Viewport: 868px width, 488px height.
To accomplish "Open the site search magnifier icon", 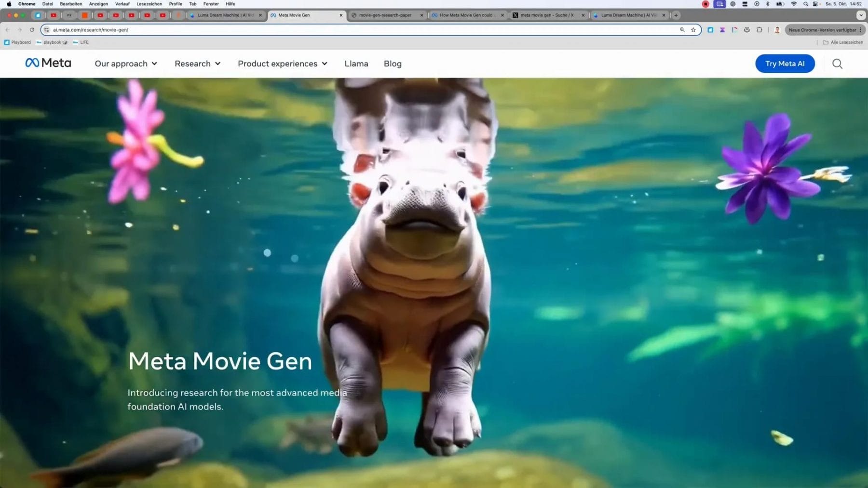I will (837, 64).
